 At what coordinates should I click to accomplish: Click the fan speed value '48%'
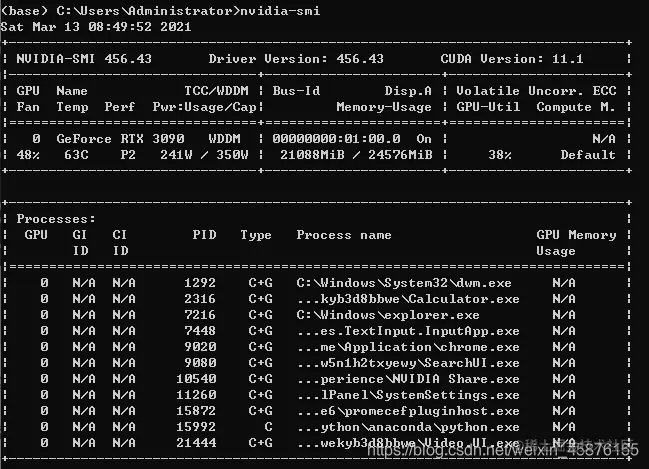pyautogui.click(x=28, y=155)
